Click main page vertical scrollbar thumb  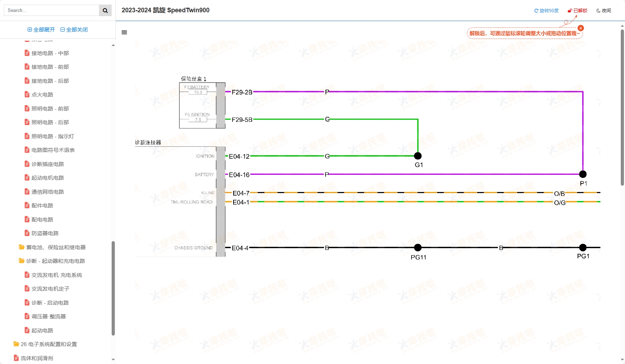(622, 107)
